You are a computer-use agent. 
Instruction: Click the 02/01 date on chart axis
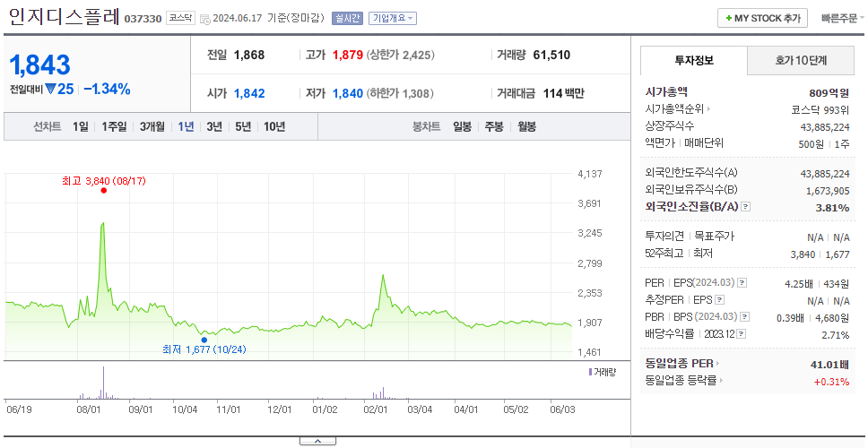point(376,409)
